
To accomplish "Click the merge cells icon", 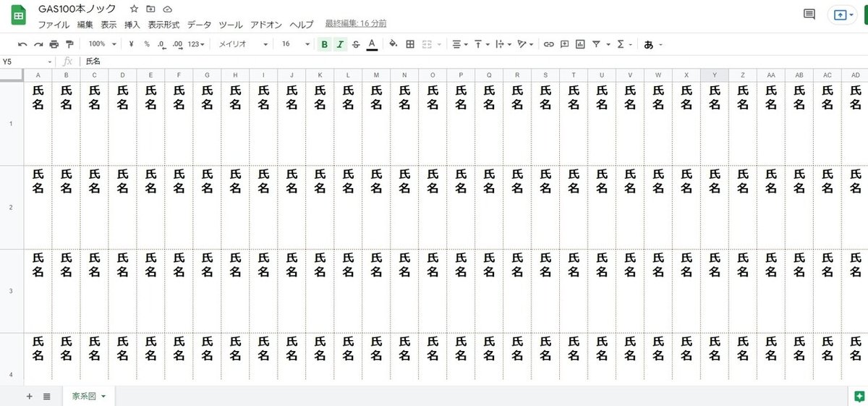I will [x=427, y=44].
